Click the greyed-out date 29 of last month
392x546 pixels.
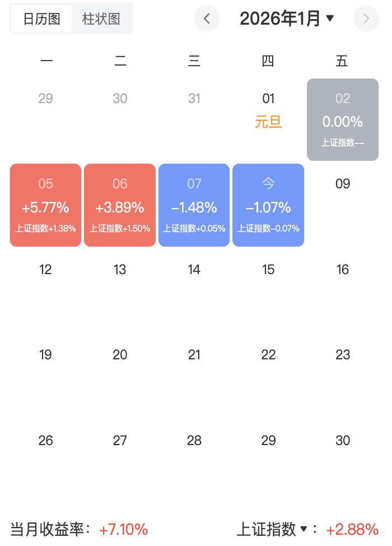click(x=46, y=99)
